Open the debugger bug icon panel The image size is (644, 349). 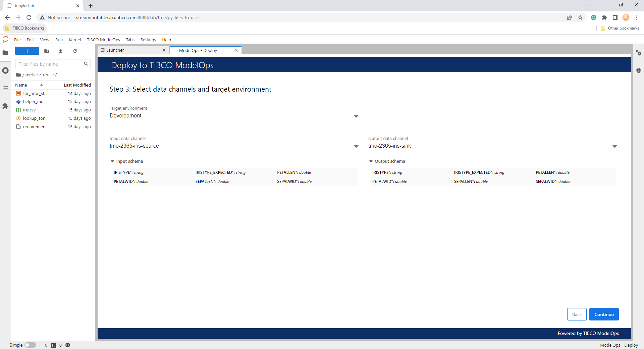click(639, 70)
